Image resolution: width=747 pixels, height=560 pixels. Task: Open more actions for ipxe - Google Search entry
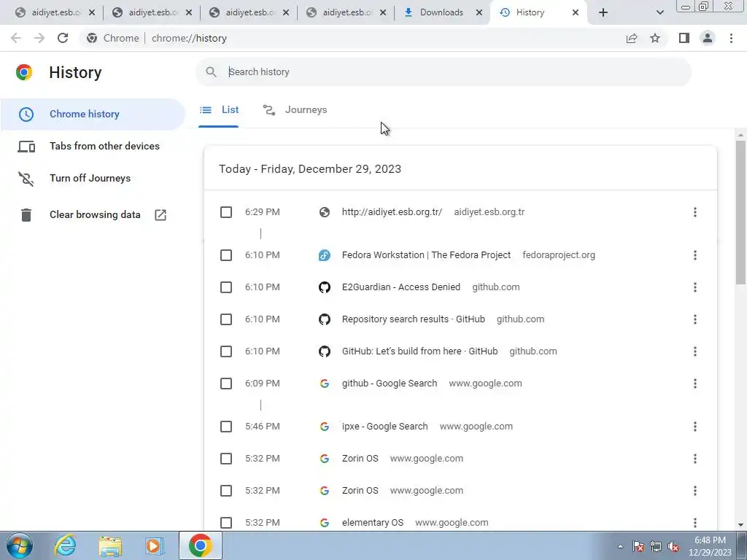[695, 427]
